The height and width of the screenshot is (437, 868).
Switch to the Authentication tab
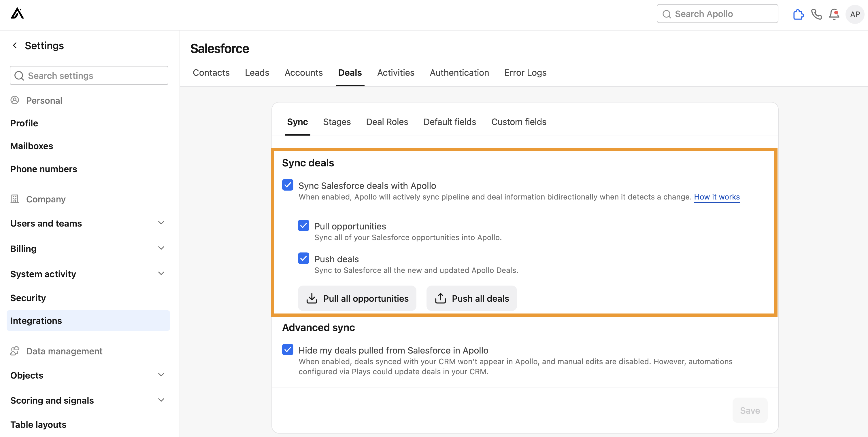(x=459, y=72)
